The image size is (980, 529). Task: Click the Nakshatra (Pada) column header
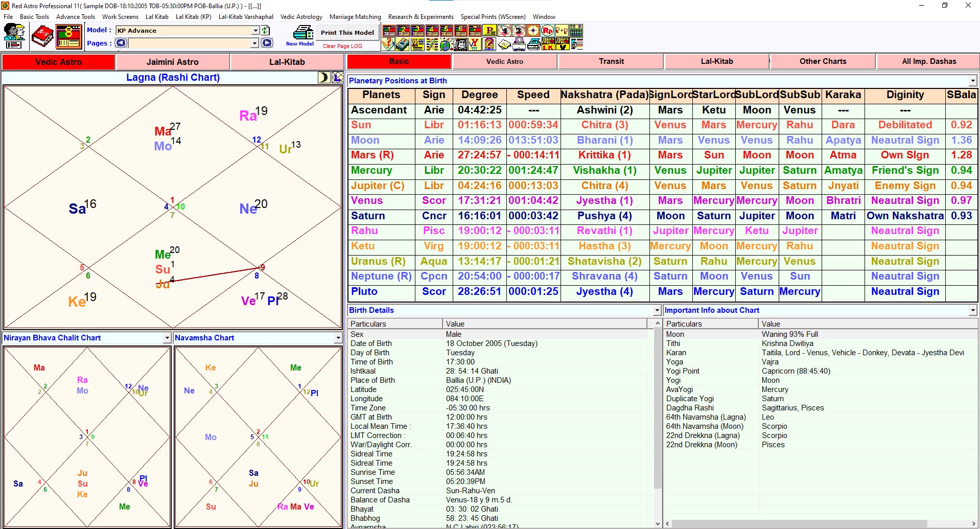[604, 95]
